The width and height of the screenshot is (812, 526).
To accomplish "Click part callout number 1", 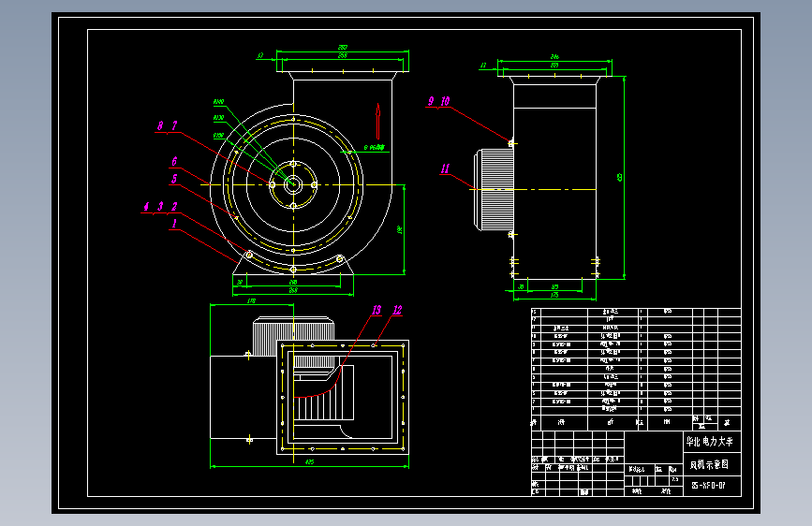I will pyautogui.click(x=174, y=224).
